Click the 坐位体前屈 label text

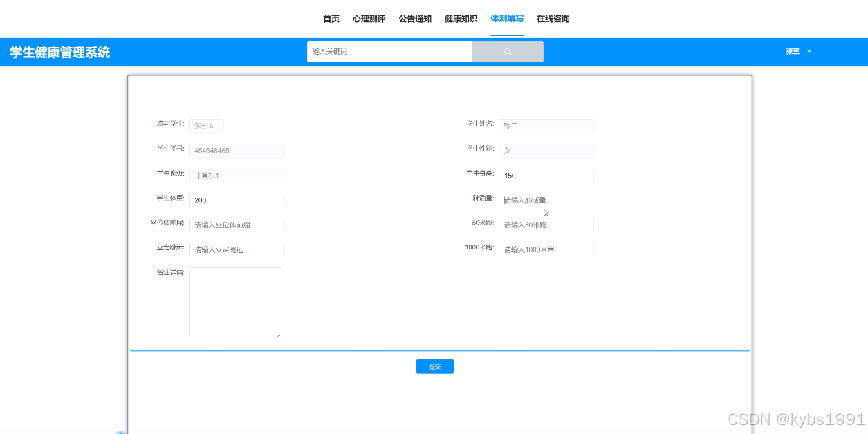click(x=167, y=223)
